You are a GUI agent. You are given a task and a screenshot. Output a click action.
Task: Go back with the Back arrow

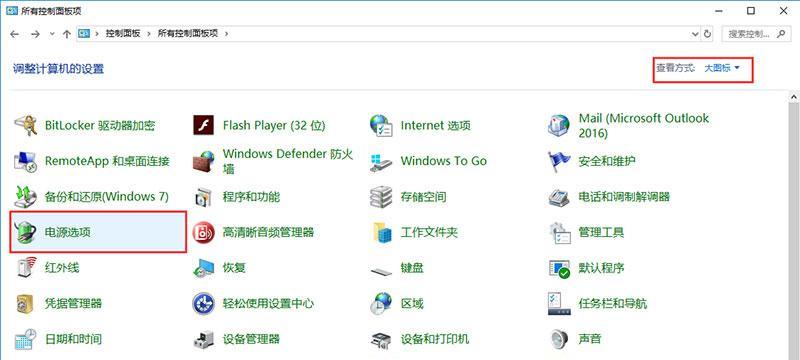click(14, 34)
